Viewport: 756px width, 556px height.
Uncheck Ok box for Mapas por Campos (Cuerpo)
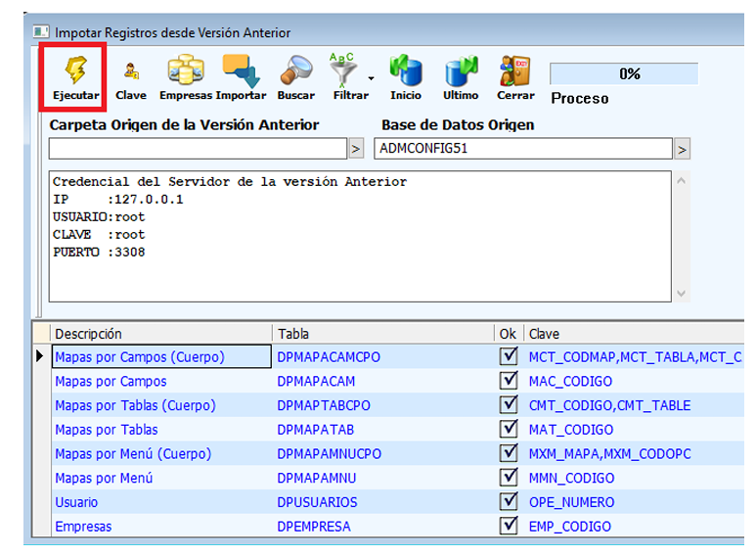(x=508, y=356)
